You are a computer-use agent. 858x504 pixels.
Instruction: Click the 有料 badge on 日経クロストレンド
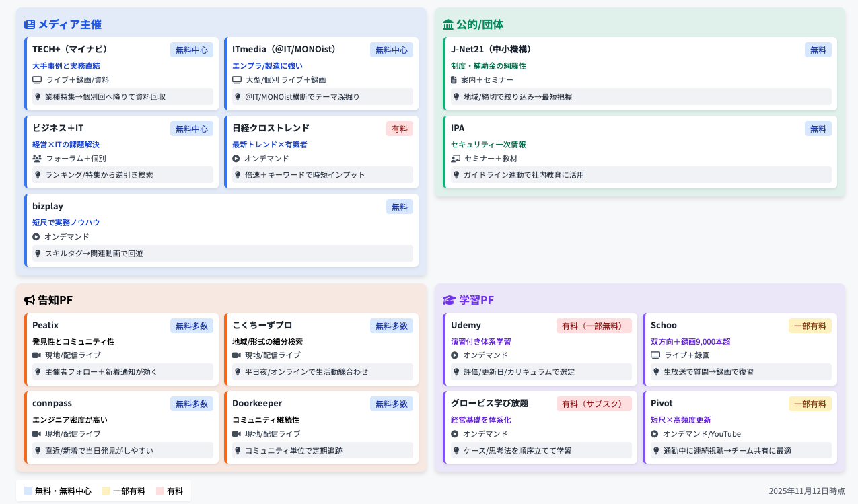400,129
